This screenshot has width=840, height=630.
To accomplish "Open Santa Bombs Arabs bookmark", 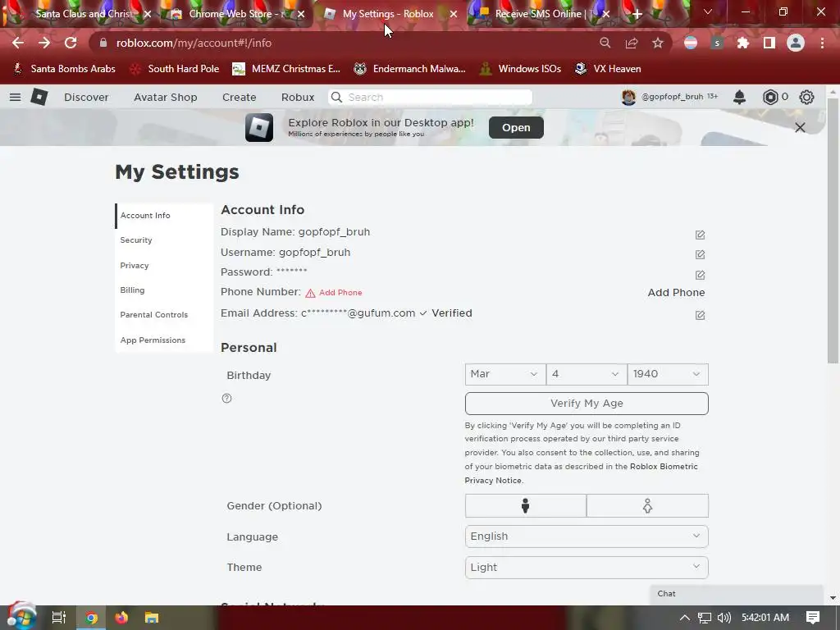I will click(x=64, y=69).
